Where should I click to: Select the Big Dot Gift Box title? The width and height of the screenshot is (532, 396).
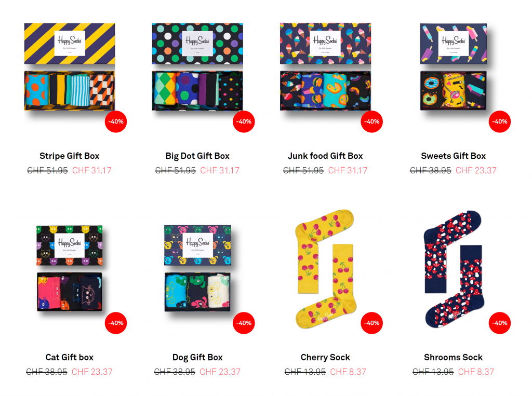pyautogui.click(x=197, y=156)
